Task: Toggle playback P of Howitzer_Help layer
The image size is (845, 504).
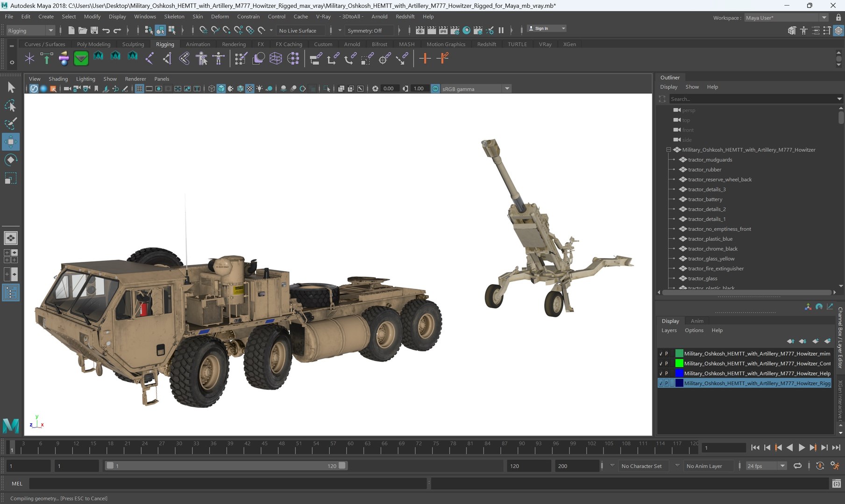Action: pos(667,373)
